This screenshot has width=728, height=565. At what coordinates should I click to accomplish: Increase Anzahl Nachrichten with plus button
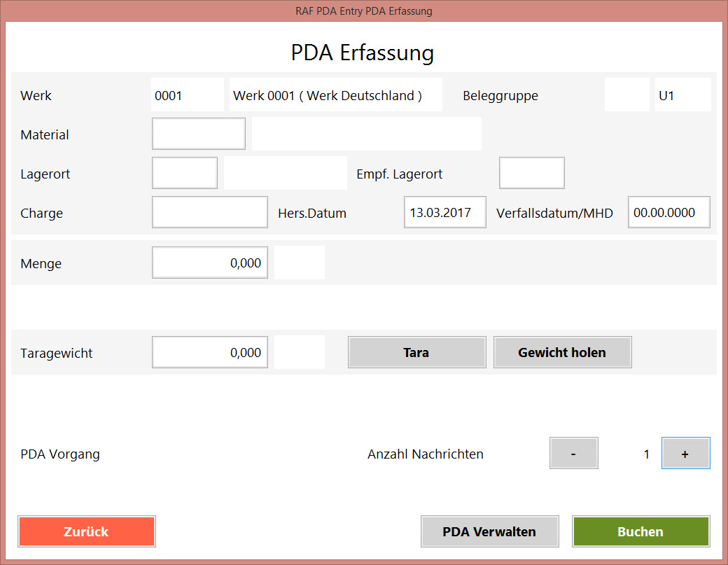[x=685, y=454]
